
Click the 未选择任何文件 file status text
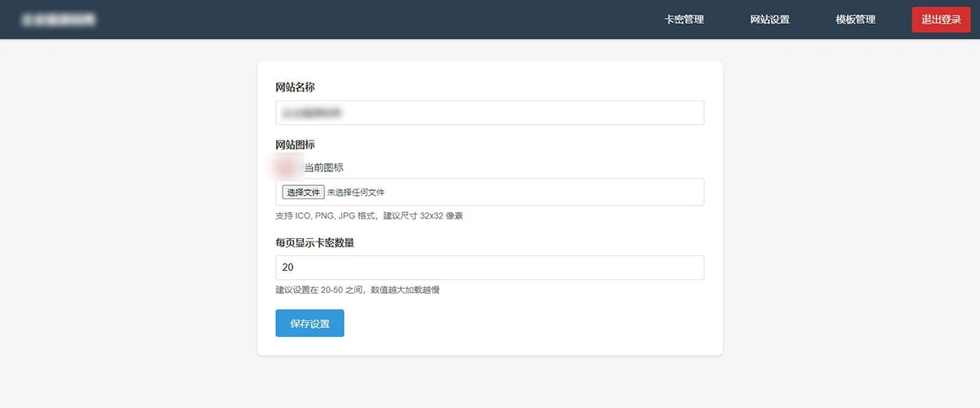pos(356,193)
